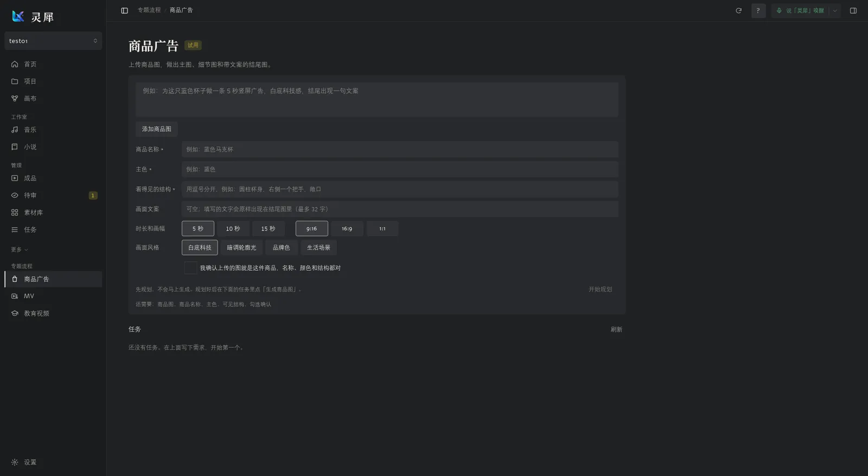Image resolution: width=868 pixels, height=476 pixels.
Task: Open 音乐 music studio icon
Action: point(15,130)
